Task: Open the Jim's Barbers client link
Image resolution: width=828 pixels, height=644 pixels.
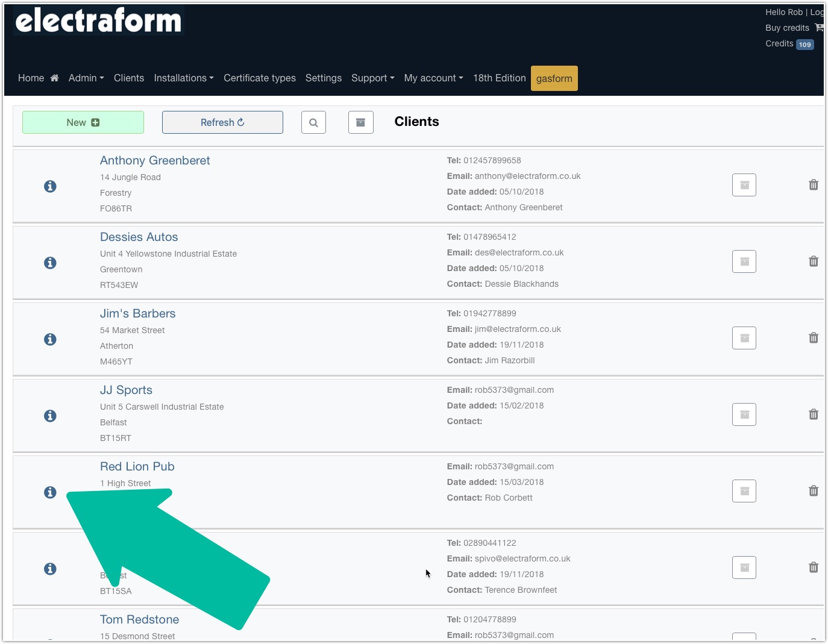Action: click(x=138, y=313)
